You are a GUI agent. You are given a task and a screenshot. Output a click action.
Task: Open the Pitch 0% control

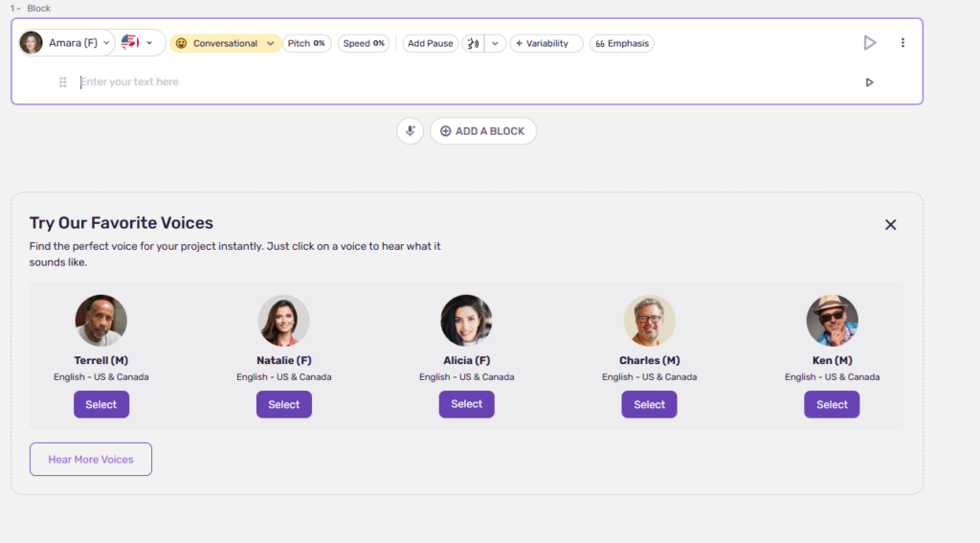[306, 43]
